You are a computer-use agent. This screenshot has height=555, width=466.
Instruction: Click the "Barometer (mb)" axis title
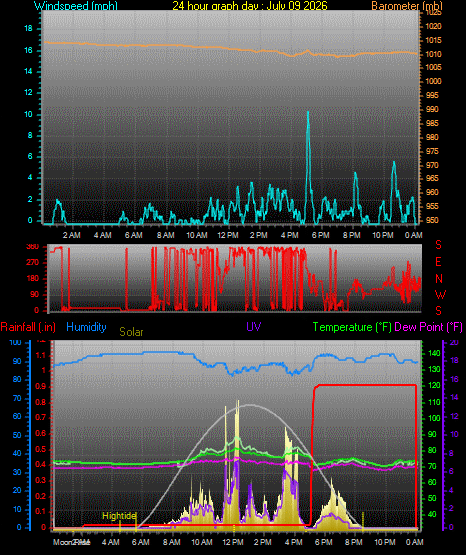[407, 6]
